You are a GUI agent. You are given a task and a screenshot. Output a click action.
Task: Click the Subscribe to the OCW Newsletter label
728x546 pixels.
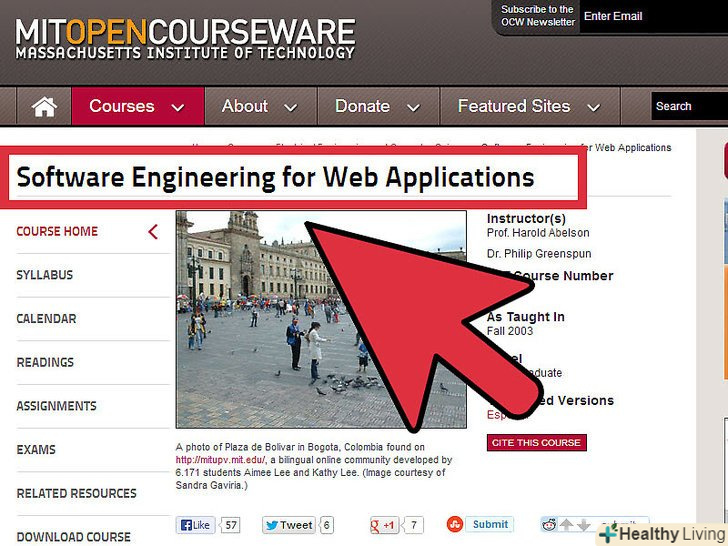pos(538,15)
